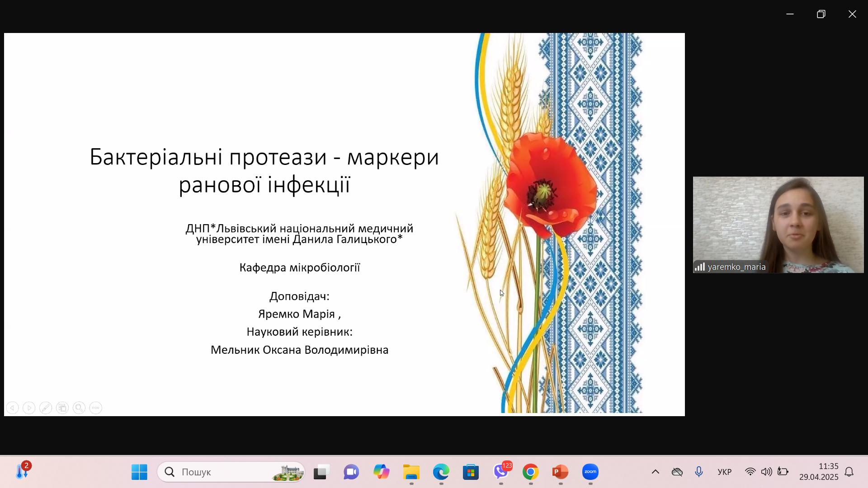Open the notification bell
Viewport: 868px width, 488px height.
(849, 472)
